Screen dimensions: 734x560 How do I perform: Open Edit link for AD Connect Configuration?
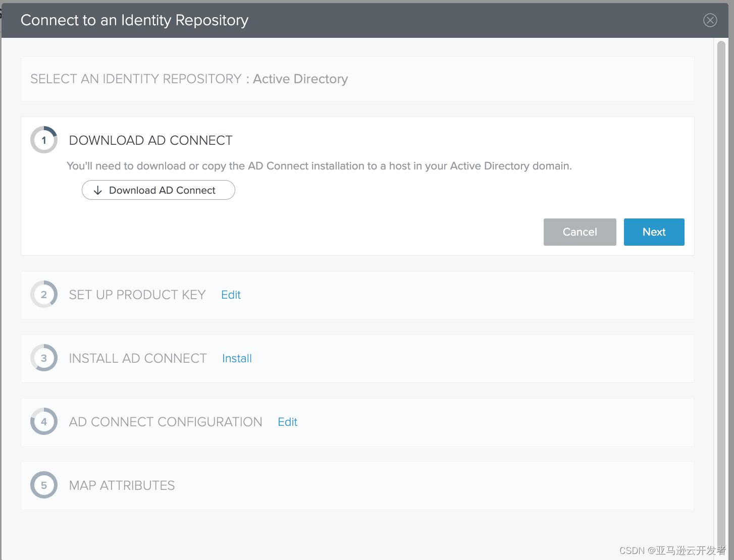point(287,422)
